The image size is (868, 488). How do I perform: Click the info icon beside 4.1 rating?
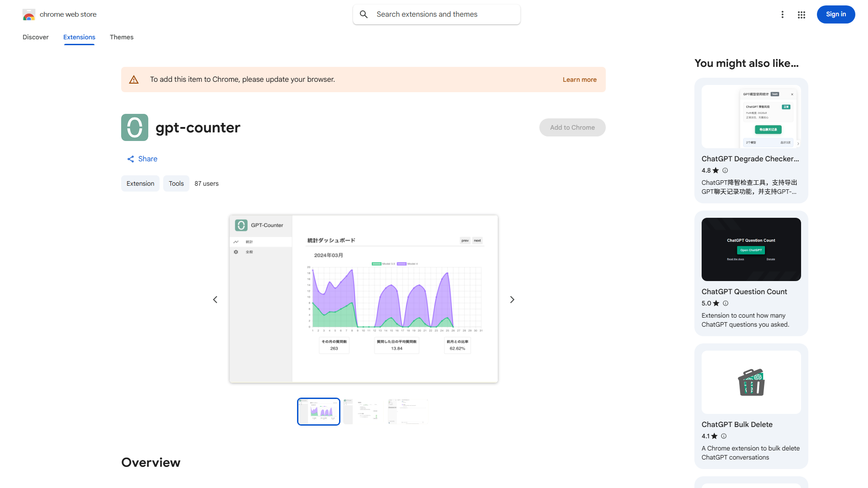click(x=723, y=436)
